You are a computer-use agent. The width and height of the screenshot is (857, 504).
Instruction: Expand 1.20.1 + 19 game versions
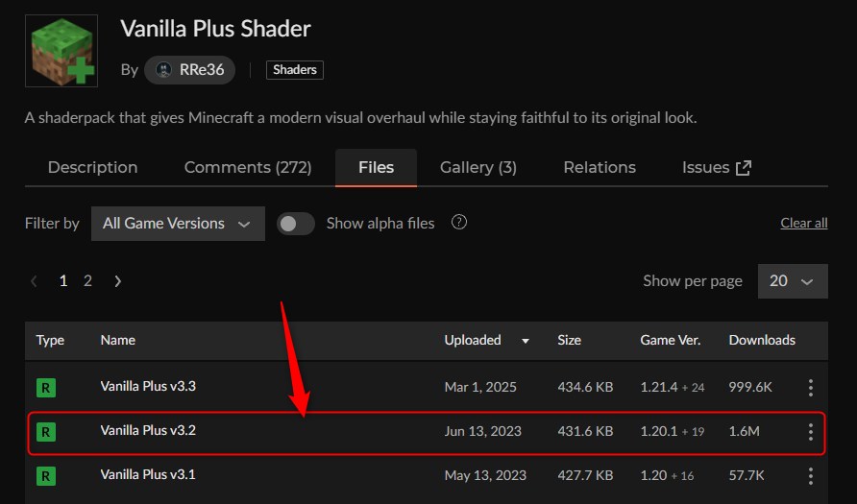(x=673, y=431)
